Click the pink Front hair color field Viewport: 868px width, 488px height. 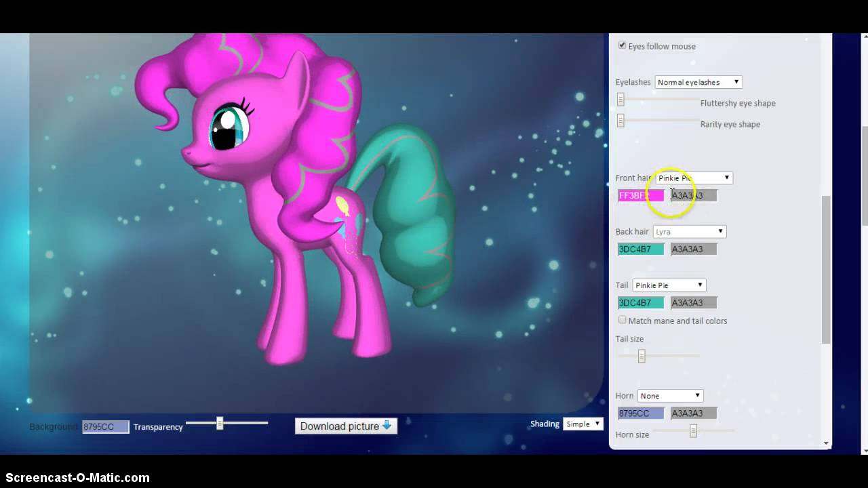click(640, 196)
